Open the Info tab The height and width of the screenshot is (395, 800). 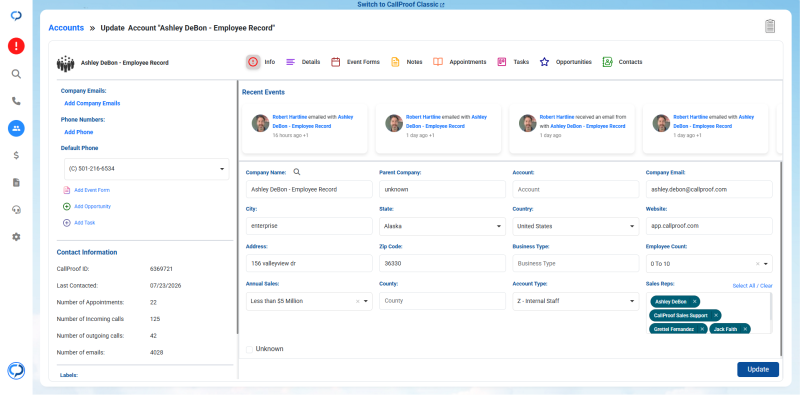[x=262, y=62]
